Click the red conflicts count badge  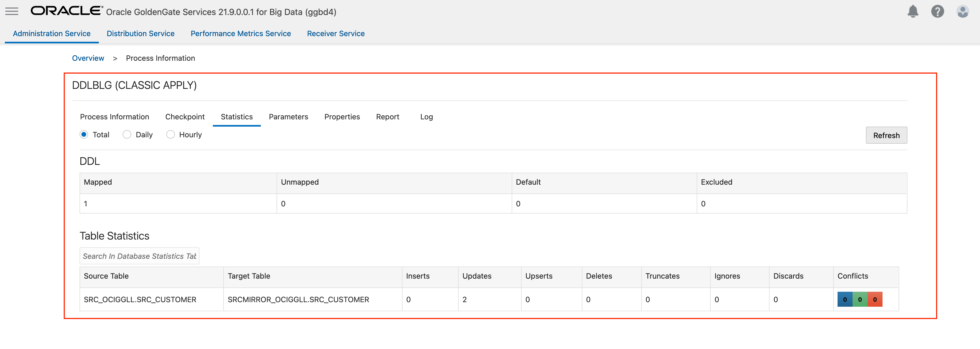click(875, 299)
